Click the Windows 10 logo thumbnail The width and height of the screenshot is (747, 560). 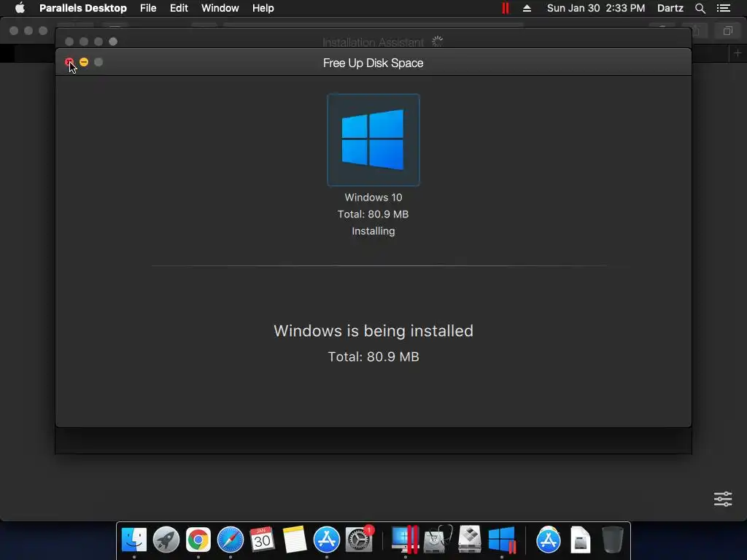(373, 139)
